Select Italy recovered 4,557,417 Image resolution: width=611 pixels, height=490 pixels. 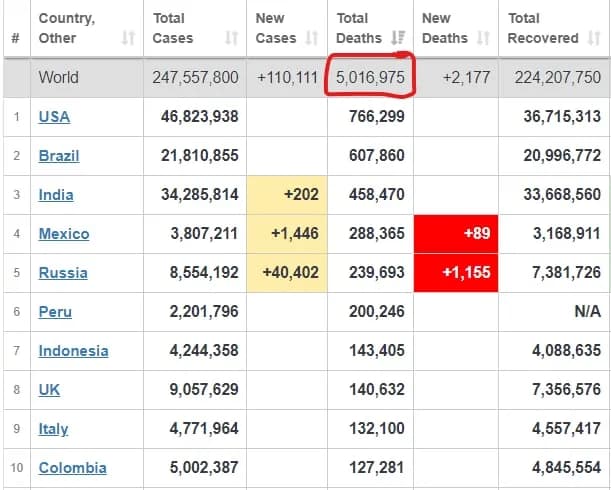pyautogui.click(x=567, y=428)
